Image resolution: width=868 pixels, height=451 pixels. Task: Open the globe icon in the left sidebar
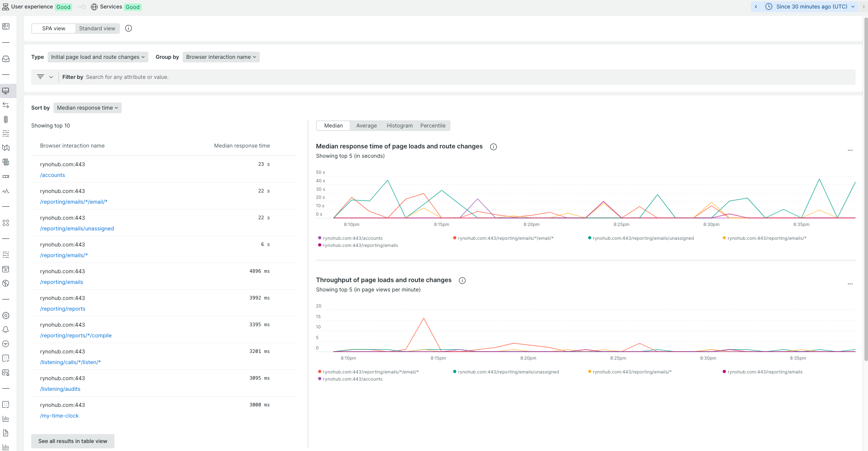6,283
